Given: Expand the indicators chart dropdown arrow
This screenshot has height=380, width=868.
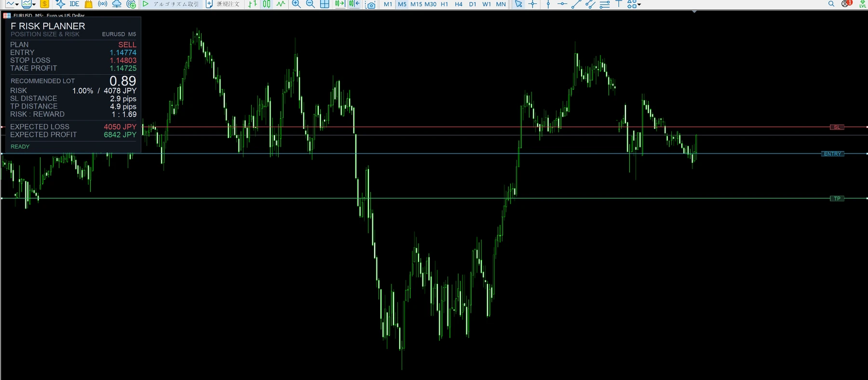Looking at the screenshot, I should tap(34, 4).
